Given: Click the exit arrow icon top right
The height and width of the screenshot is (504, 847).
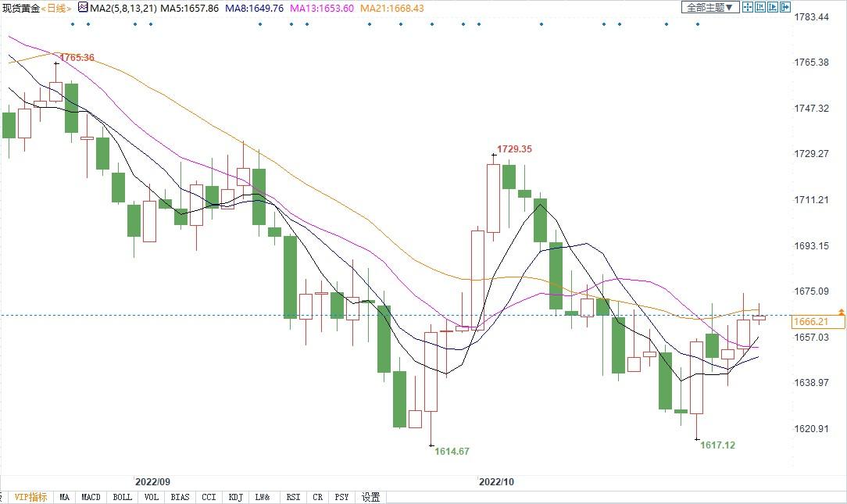Looking at the screenshot, I should (x=785, y=7).
